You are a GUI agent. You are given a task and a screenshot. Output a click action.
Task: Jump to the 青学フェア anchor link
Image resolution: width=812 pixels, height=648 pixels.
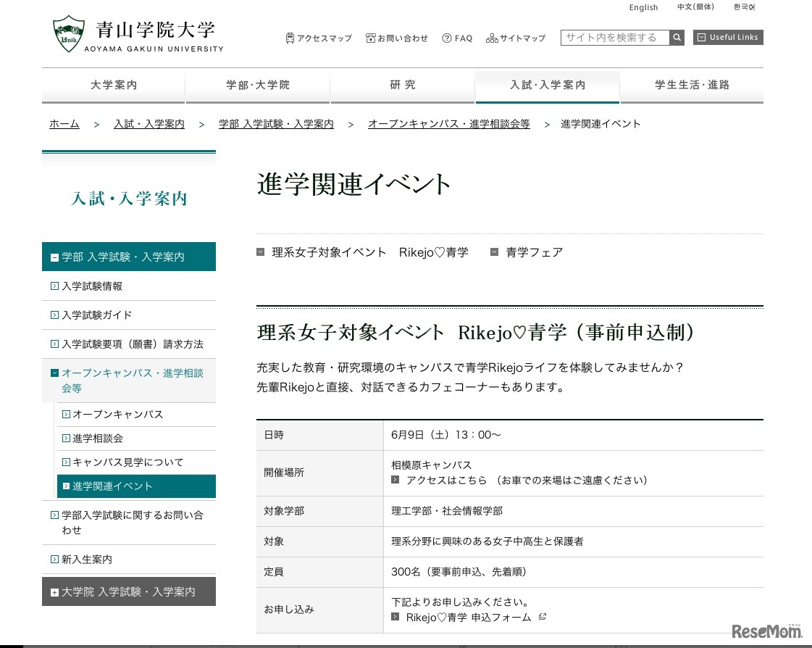pyautogui.click(x=534, y=252)
